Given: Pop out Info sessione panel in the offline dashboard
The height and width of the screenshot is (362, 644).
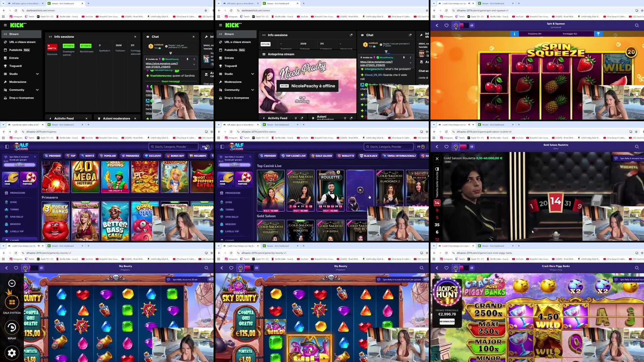Looking at the screenshot, I should [351, 35].
